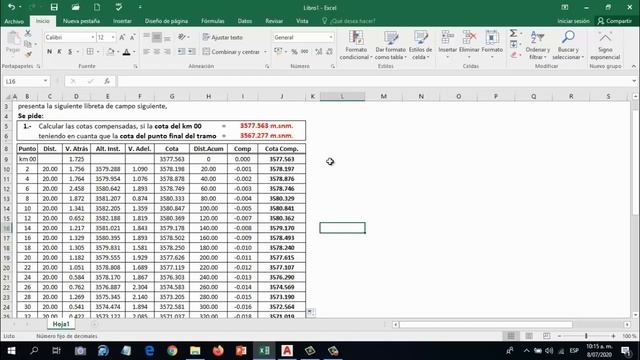
Task: Open the cell borders tool
Action: (90, 52)
